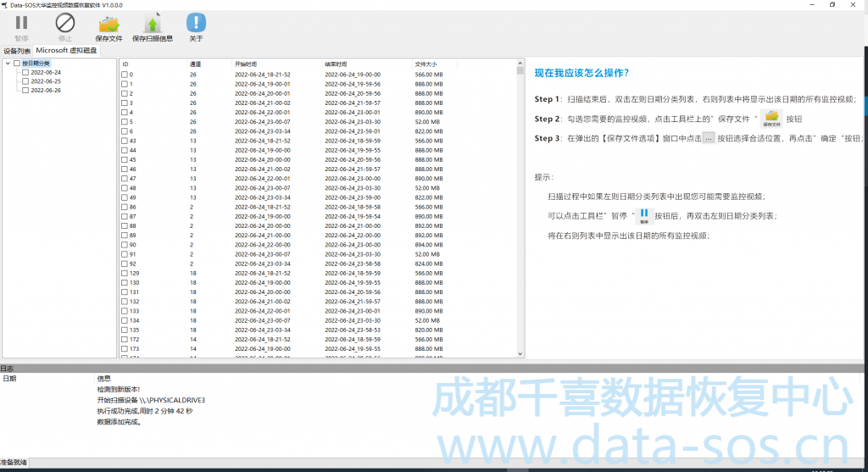Screen dimensions: 868x472
Task: Switch to the Microsoft 虚拟磁盘 tab
Action: (x=66, y=50)
